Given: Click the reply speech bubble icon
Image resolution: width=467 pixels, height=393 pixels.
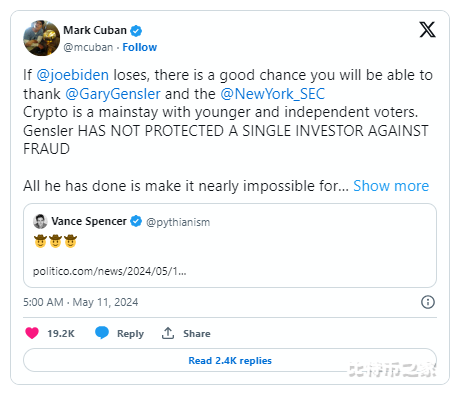Looking at the screenshot, I should [x=102, y=333].
